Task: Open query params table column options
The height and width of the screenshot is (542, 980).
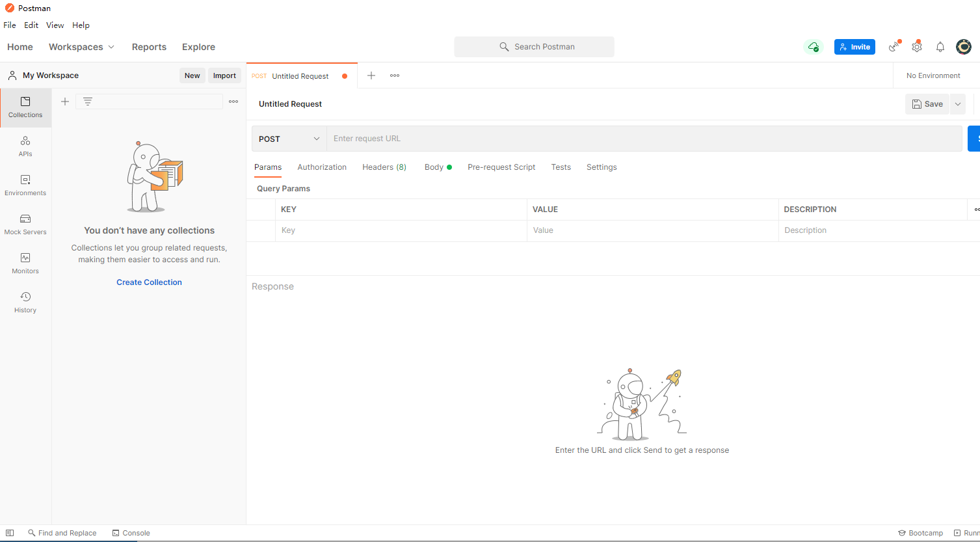Action: click(977, 210)
